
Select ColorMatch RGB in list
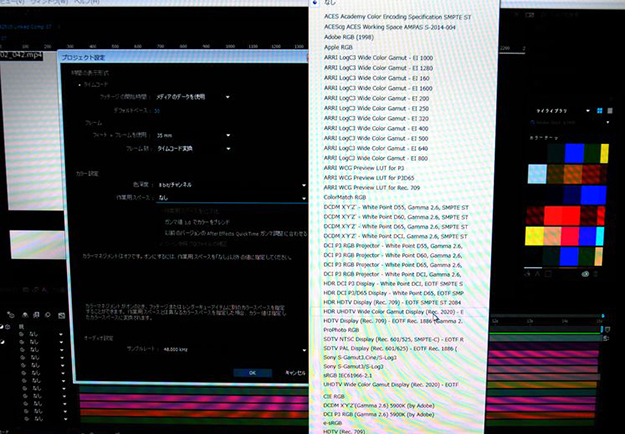pyautogui.click(x=345, y=197)
